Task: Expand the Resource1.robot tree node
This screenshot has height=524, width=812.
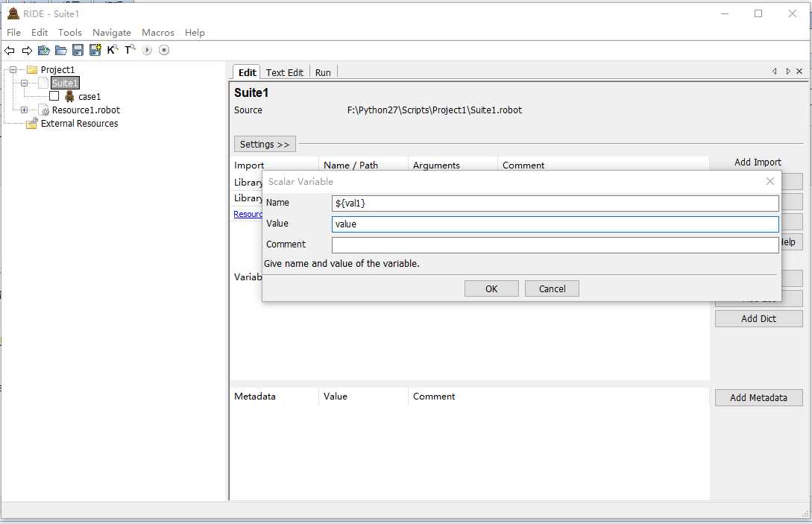Action: pos(25,110)
